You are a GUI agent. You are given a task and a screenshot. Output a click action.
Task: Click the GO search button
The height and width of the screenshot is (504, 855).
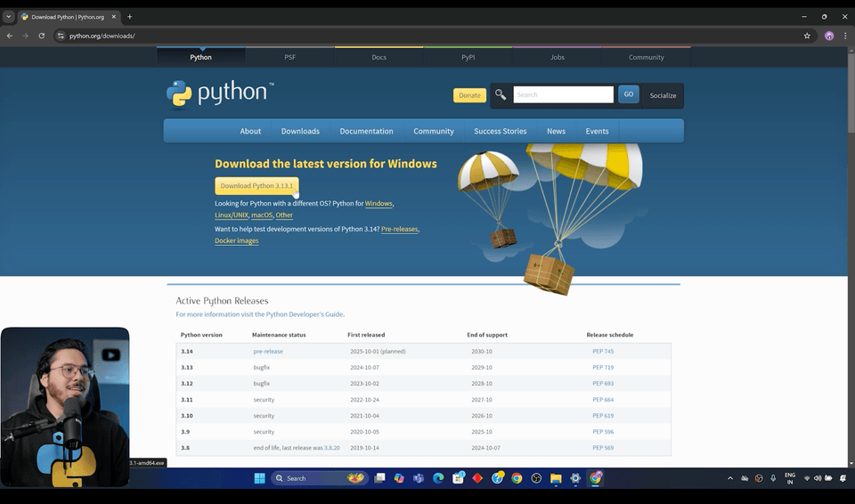[629, 94]
